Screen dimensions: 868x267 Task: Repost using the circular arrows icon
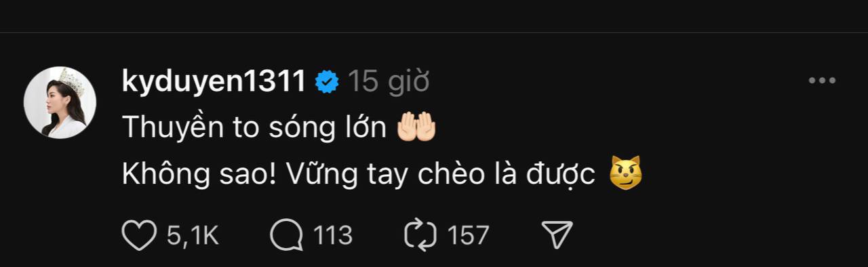pyautogui.click(x=421, y=235)
